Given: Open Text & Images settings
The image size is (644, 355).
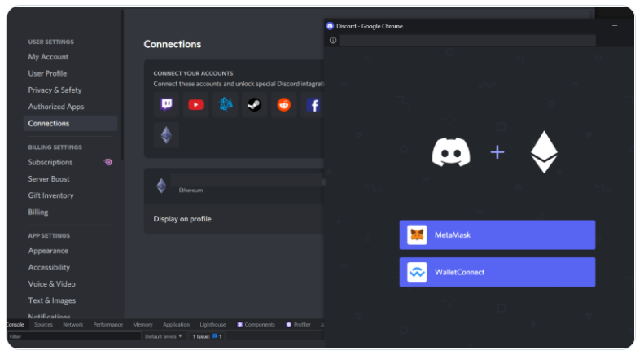Looking at the screenshot, I should (x=52, y=300).
